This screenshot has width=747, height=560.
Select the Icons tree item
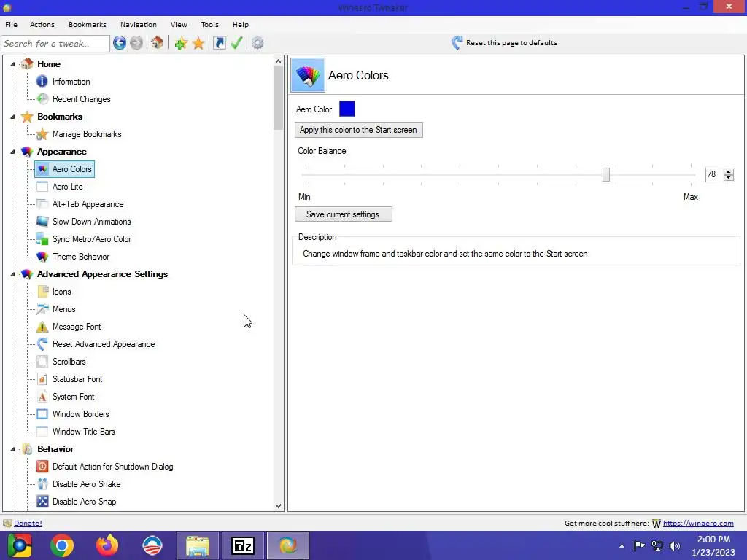point(61,292)
